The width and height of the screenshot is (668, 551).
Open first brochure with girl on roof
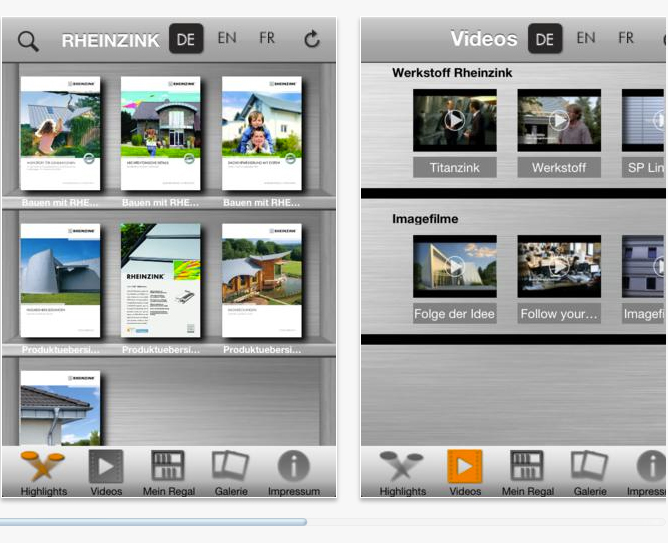(x=60, y=134)
